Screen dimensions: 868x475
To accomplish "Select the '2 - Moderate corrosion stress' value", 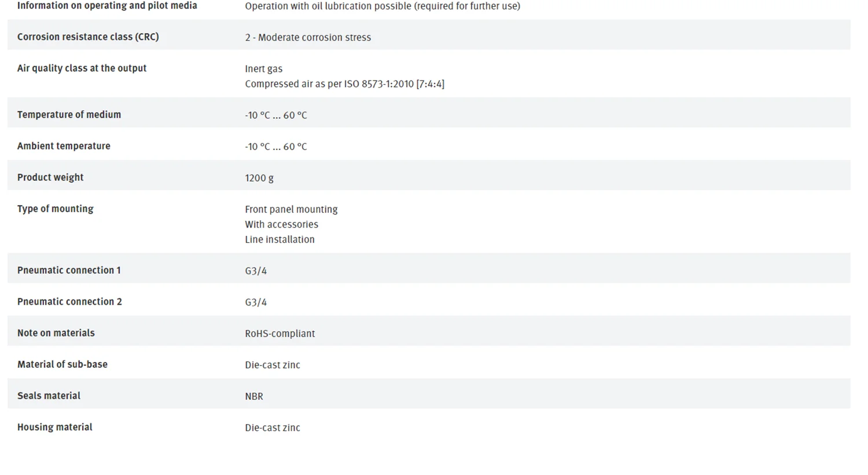I will 308,37.
